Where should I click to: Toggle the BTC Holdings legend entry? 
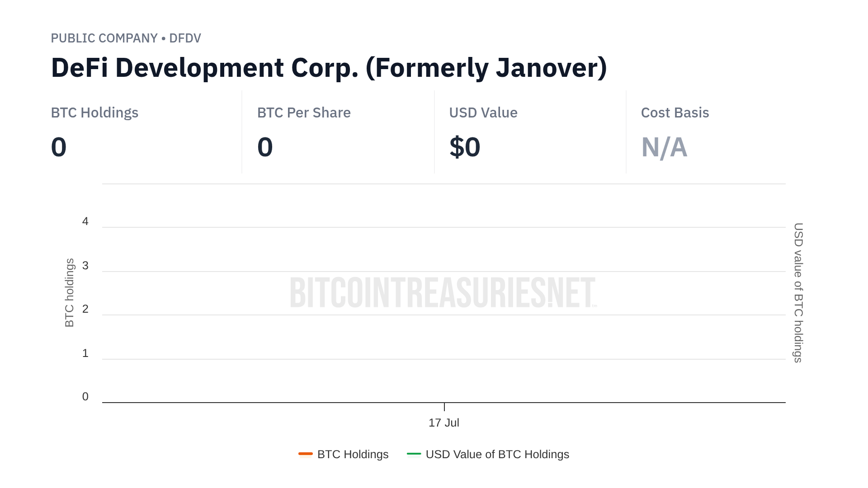(x=353, y=454)
